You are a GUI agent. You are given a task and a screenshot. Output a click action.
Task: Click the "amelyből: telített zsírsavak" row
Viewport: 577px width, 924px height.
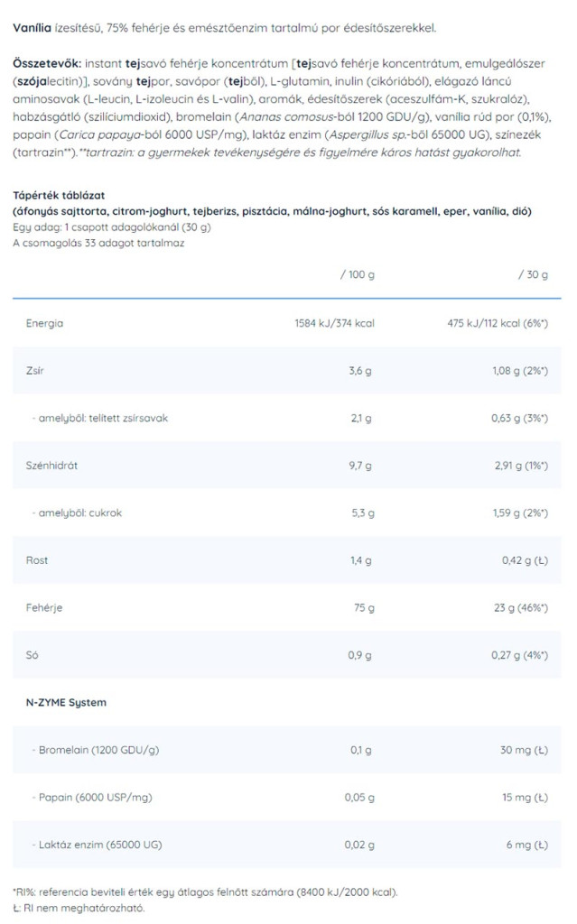coord(99,419)
